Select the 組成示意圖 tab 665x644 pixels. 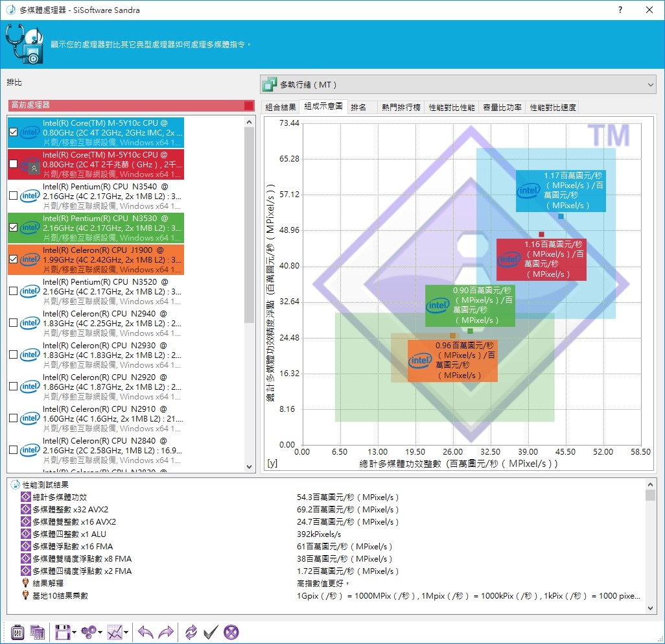pos(323,106)
